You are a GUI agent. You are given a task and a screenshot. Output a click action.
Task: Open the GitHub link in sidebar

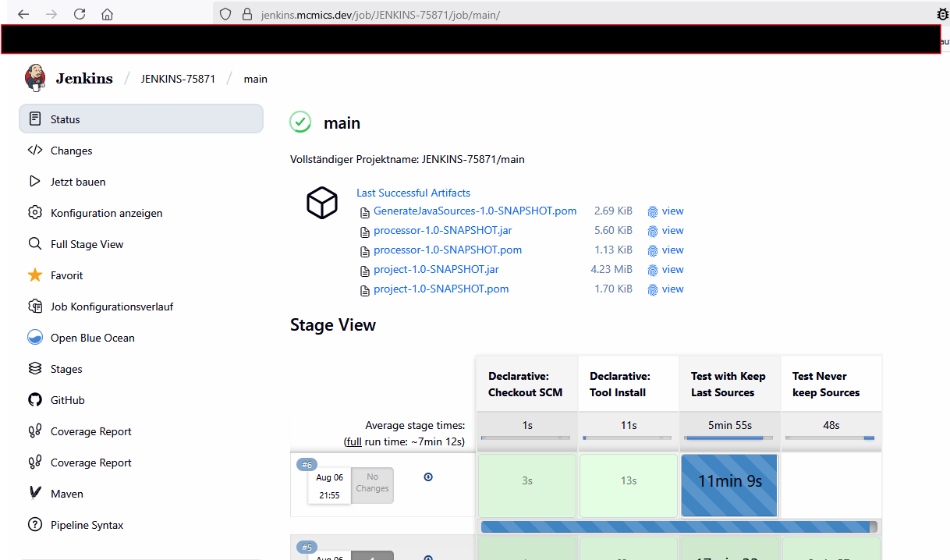68,400
